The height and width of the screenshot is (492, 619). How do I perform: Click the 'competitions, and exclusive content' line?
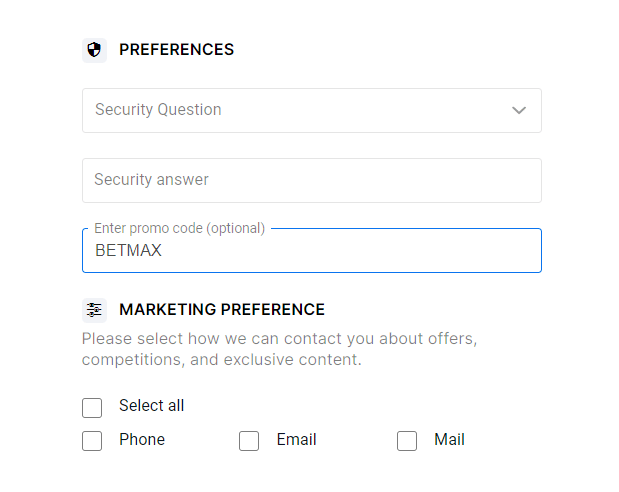(221, 359)
